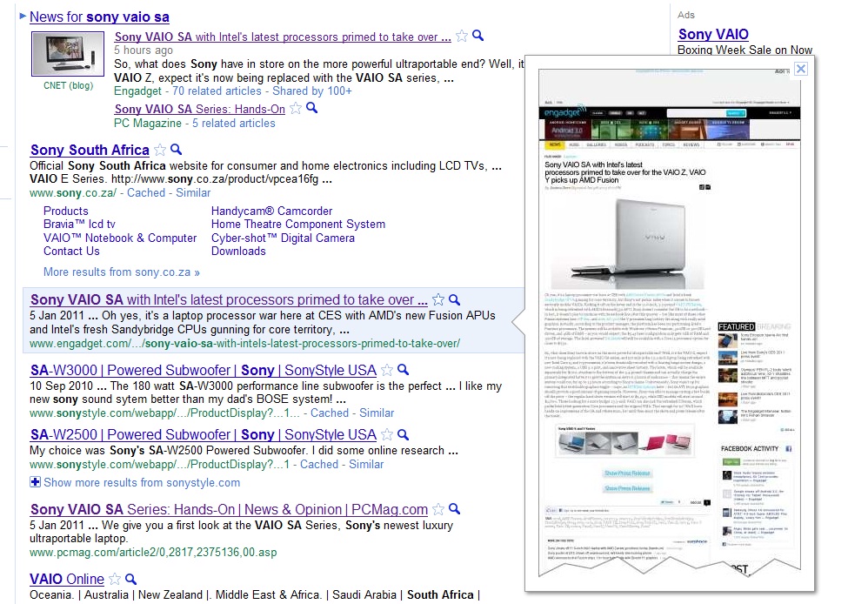Screen dimensions: 868x604
Task: Open the 'Products' sitelink
Action: 66,211
